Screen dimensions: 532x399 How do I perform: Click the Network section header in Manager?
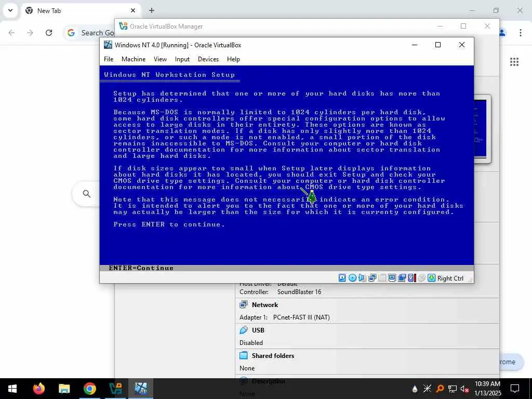[x=265, y=304]
